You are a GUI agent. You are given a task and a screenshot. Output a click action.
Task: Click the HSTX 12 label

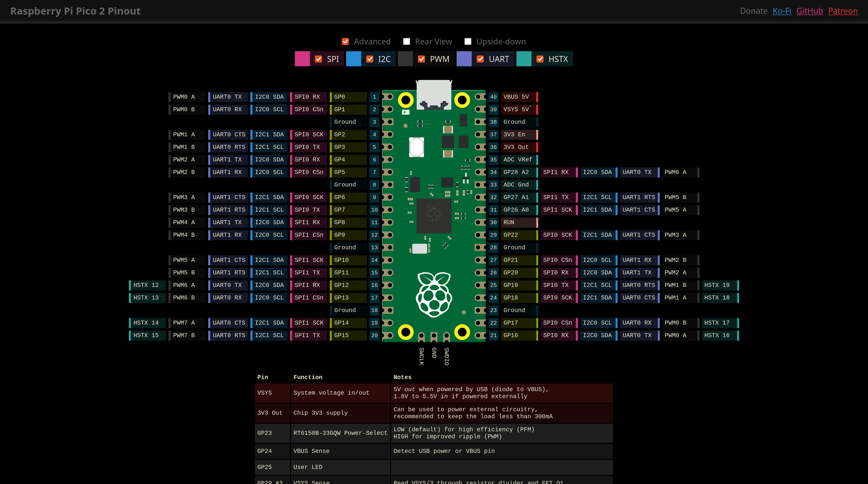coord(147,285)
